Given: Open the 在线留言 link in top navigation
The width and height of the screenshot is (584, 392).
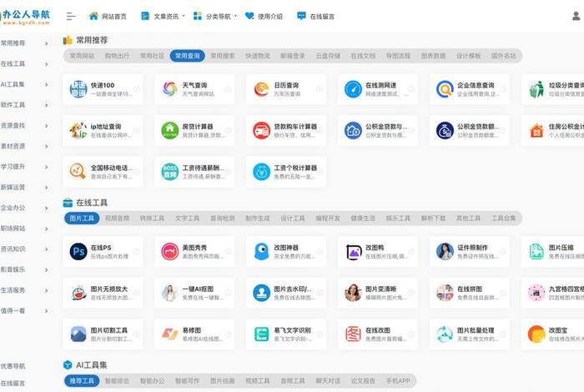Looking at the screenshot, I should tap(316, 16).
